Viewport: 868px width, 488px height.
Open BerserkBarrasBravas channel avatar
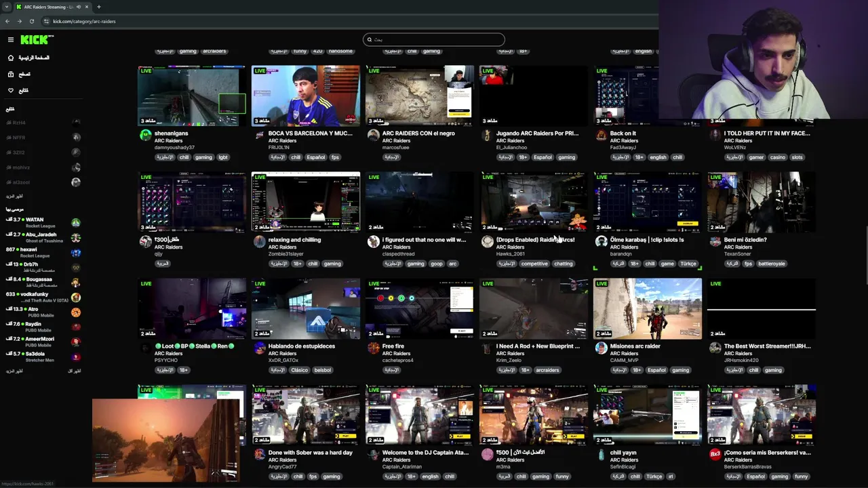pyautogui.click(x=715, y=455)
